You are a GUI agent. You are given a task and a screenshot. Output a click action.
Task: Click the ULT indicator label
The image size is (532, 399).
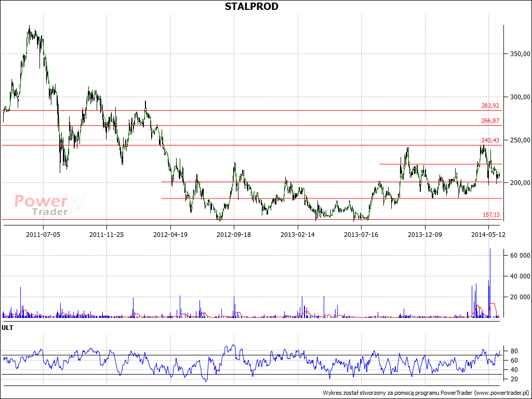pos(7,328)
